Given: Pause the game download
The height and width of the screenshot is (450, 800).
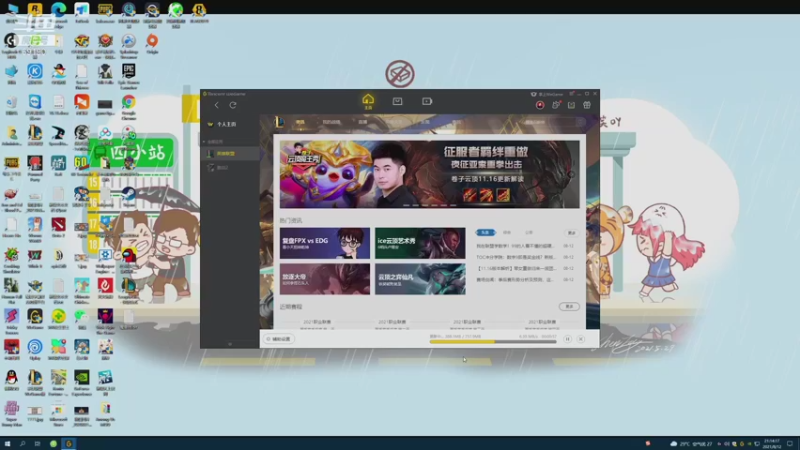Looking at the screenshot, I should click(567, 339).
